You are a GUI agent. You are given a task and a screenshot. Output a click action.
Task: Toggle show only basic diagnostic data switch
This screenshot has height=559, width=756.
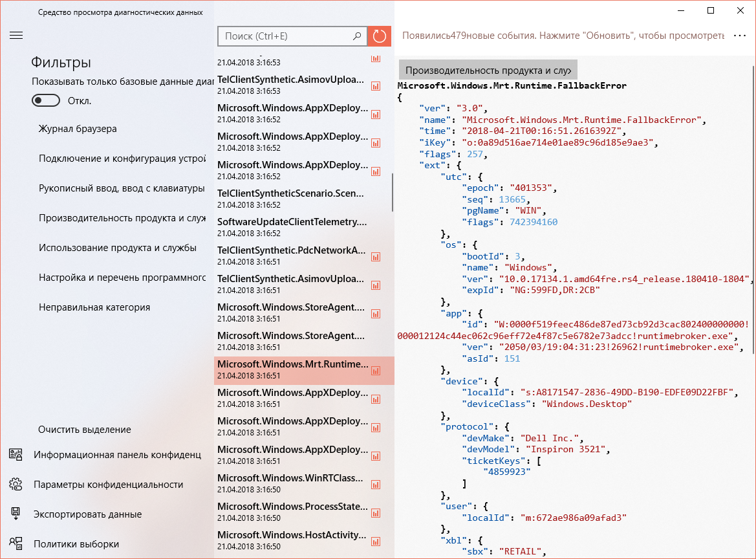(46, 100)
